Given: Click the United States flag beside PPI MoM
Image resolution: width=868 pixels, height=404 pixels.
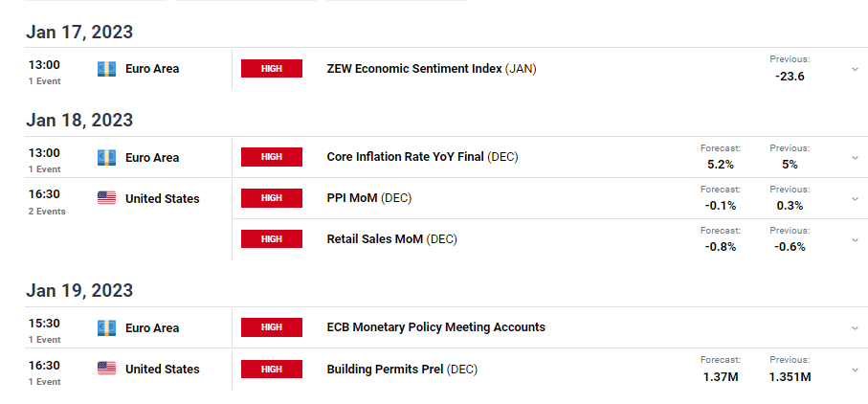Looking at the screenshot, I should pyautogui.click(x=107, y=198).
